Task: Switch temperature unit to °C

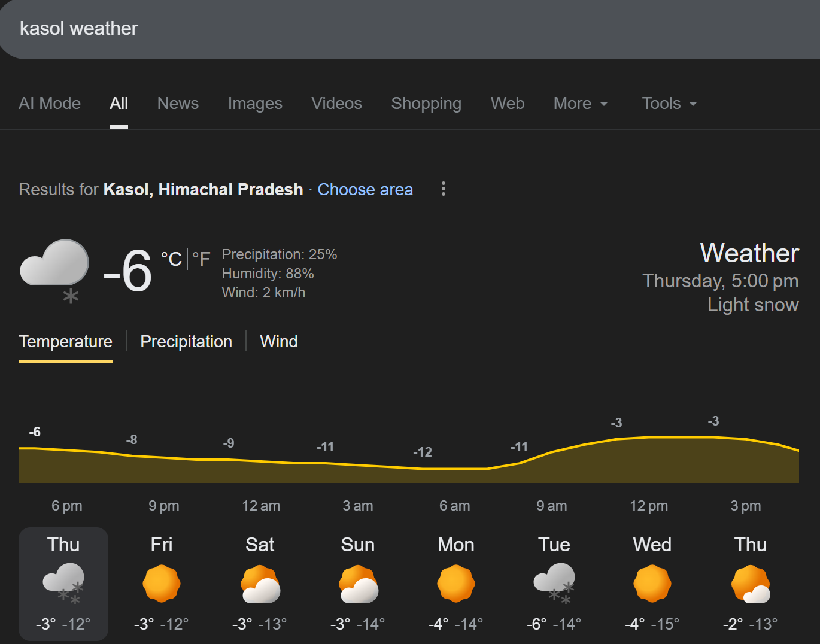Action: pyautogui.click(x=171, y=259)
